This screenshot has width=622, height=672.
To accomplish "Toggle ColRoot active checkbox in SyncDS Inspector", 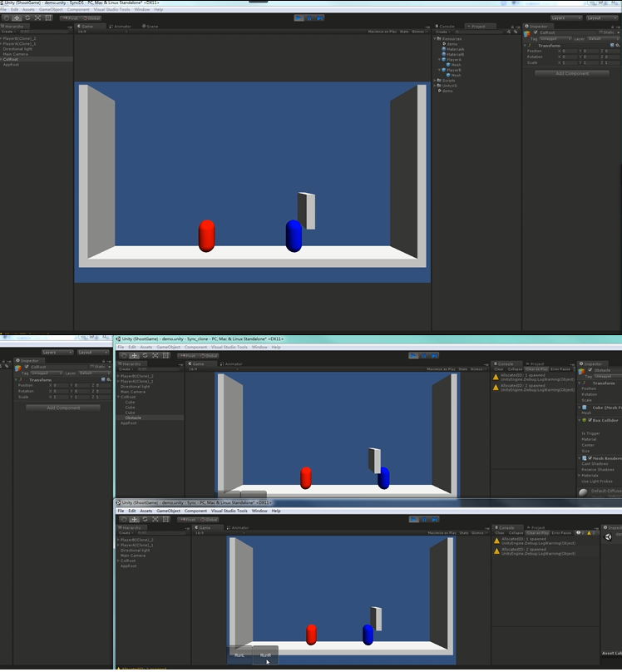I will pyautogui.click(x=536, y=32).
